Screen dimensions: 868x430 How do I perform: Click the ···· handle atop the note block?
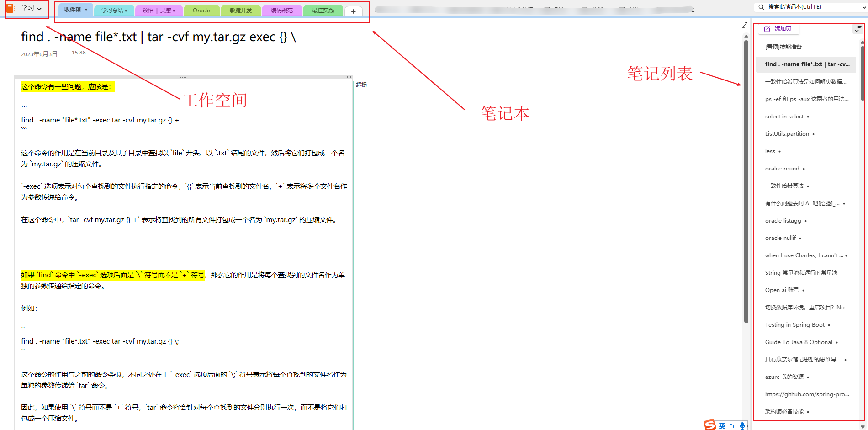coord(183,76)
